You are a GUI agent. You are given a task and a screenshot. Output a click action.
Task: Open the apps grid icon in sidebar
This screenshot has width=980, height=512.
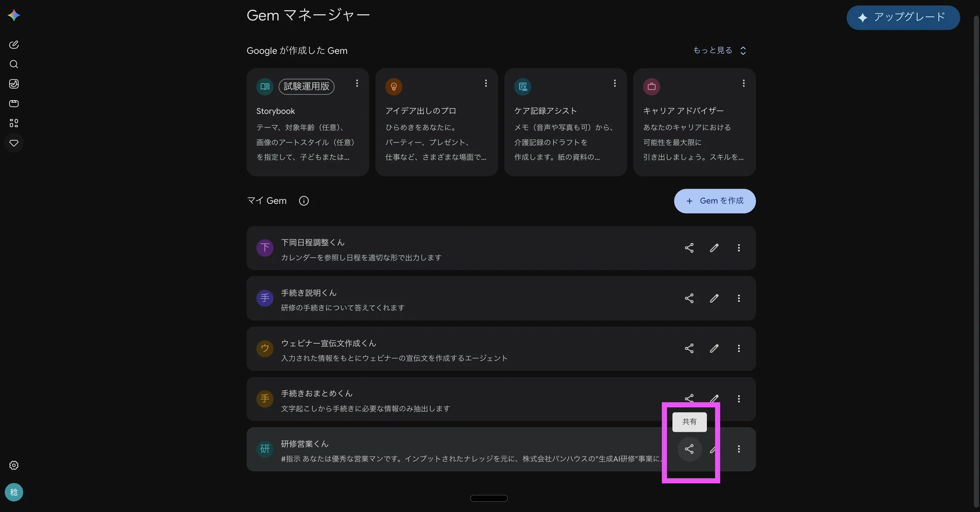[x=14, y=123]
